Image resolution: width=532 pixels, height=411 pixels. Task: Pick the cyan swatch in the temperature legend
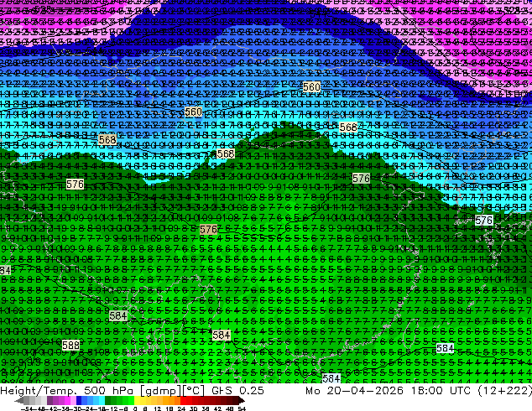pyautogui.click(x=102, y=400)
